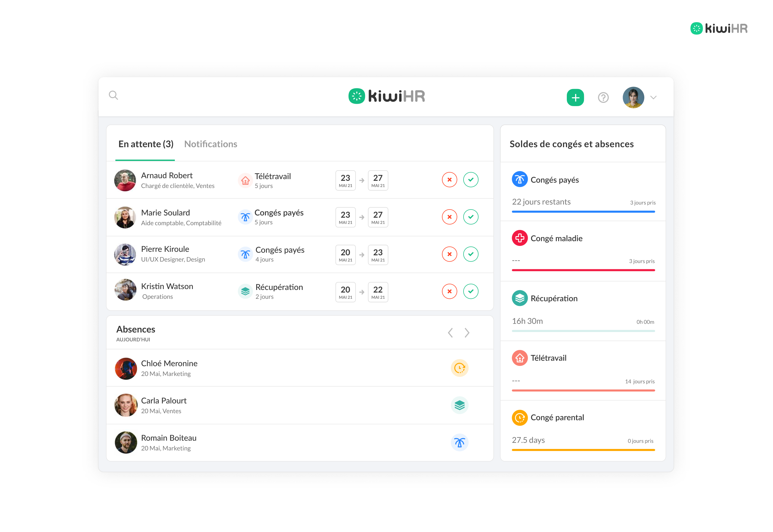This screenshot has width=773, height=532.
Task: Click Pierre Kiroule's avatar photo
Action: pos(125,254)
